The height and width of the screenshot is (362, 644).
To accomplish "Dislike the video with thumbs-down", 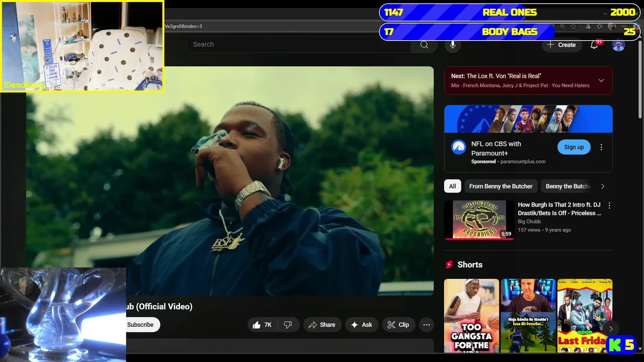I will point(288,325).
